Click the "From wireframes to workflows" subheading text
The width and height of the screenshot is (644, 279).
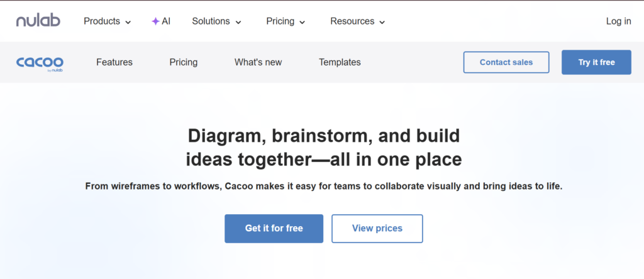coord(323,187)
